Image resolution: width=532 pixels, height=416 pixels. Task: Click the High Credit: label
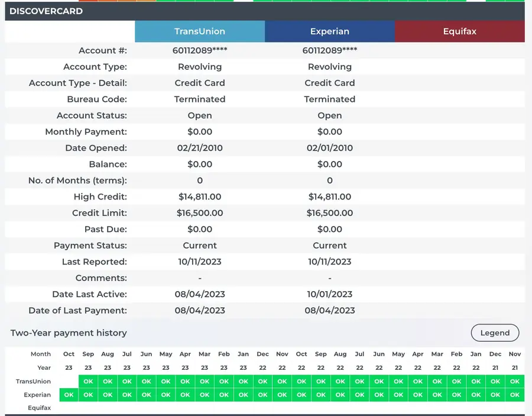[x=100, y=197]
